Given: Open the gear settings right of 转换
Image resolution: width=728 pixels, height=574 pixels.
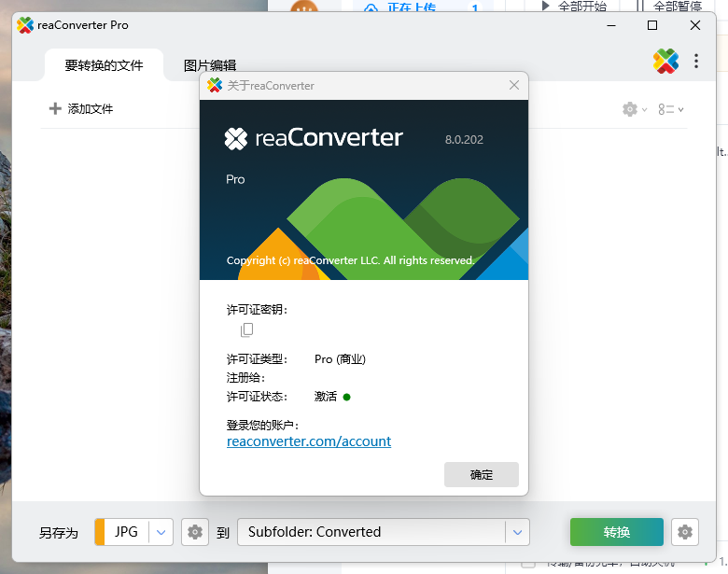Looking at the screenshot, I should click(x=685, y=532).
